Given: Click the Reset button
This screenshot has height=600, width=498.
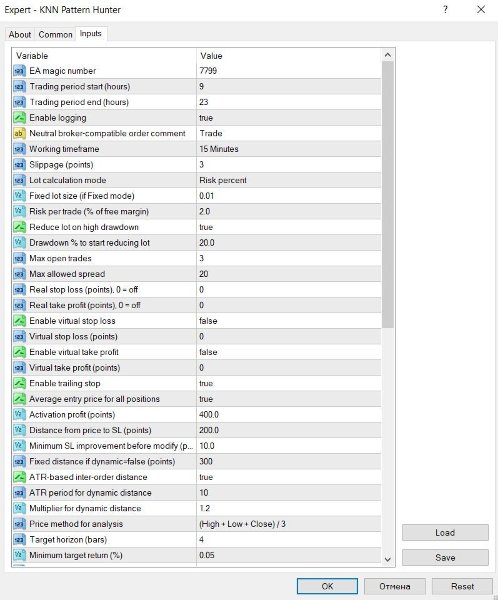Looking at the screenshot, I should click(462, 586).
